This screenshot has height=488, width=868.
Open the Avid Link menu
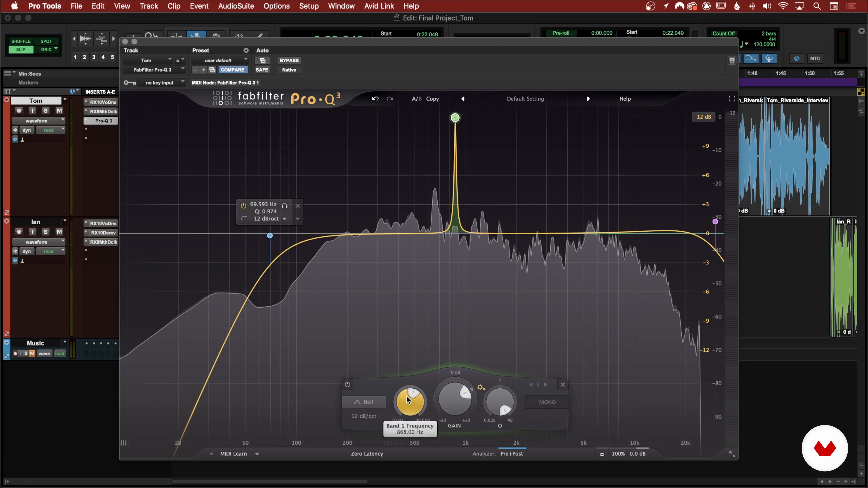pyautogui.click(x=379, y=6)
